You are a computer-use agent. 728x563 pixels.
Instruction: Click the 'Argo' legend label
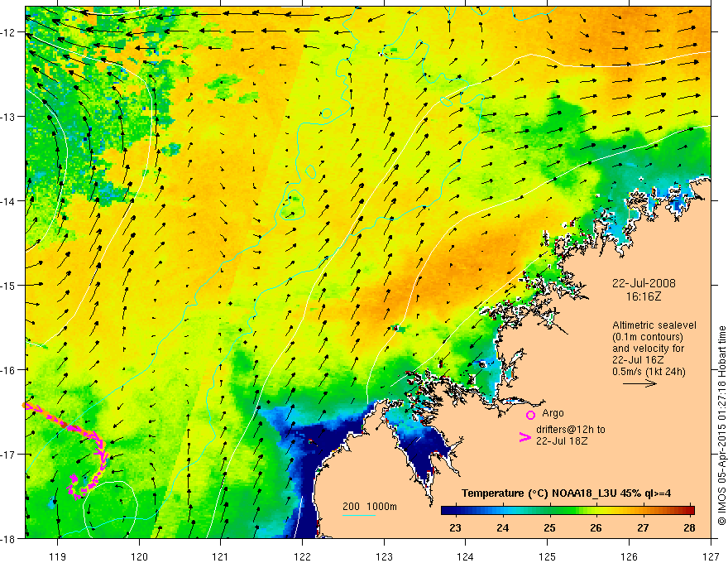pyautogui.click(x=553, y=413)
